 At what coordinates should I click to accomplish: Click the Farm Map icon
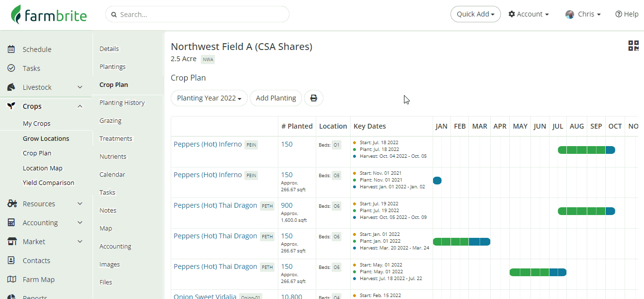point(12,280)
